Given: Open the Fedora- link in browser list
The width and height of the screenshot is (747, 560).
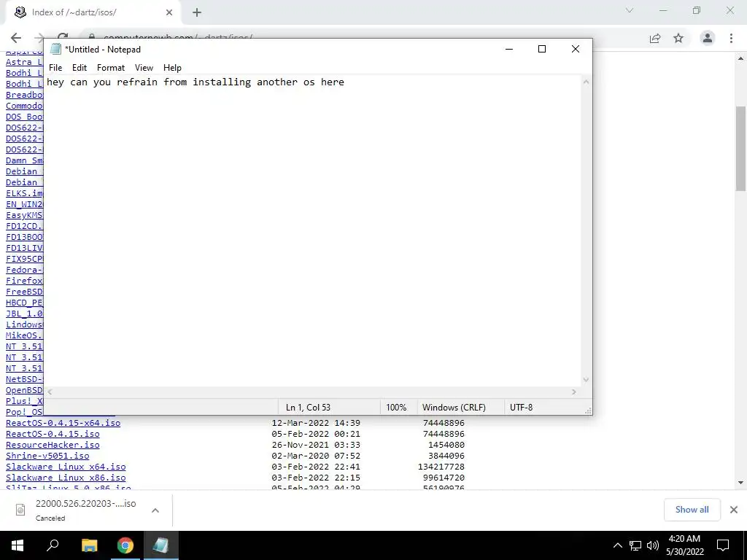Looking at the screenshot, I should 24,270.
